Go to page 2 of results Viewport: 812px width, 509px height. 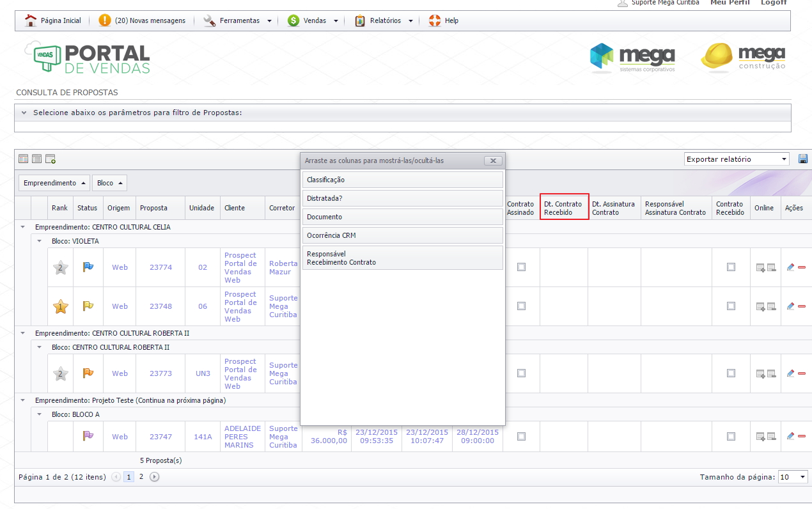[141, 477]
